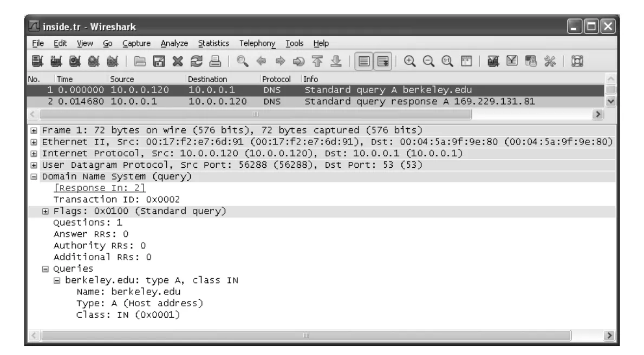Print the packets
The height and width of the screenshot is (355, 644).
point(215,61)
